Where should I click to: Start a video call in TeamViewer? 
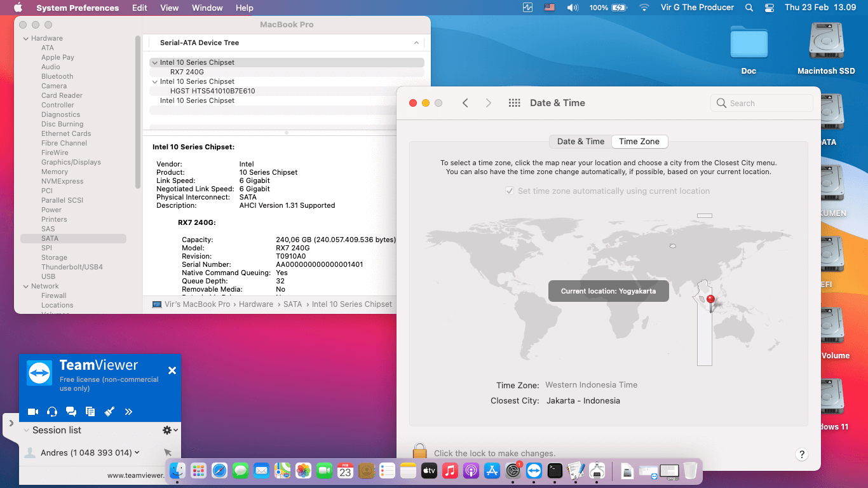click(33, 411)
